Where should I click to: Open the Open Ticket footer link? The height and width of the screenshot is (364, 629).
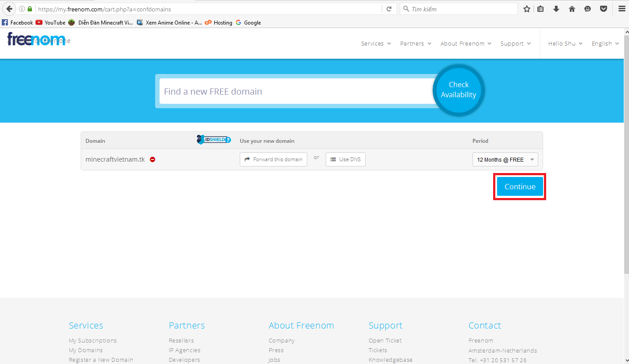coord(385,340)
